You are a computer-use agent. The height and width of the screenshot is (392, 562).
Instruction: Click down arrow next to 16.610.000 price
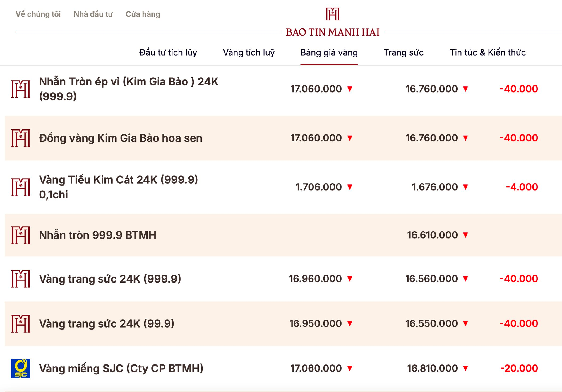pyautogui.click(x=465, y=235)
